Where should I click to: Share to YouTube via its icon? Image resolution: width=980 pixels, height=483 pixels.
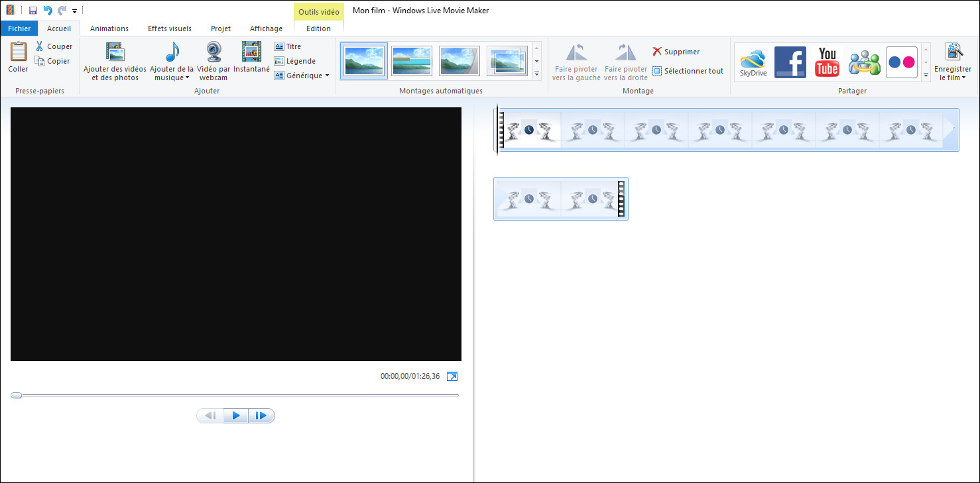pos(826,62)
